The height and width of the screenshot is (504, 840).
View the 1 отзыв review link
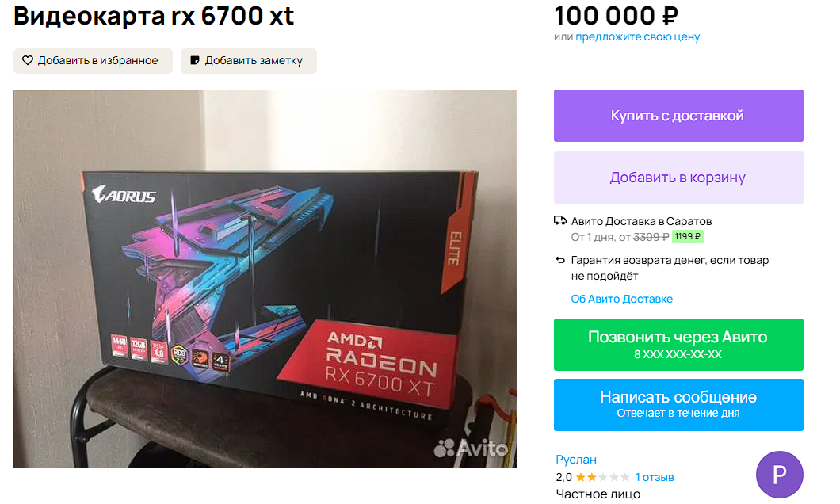click(x=655, y=477)
